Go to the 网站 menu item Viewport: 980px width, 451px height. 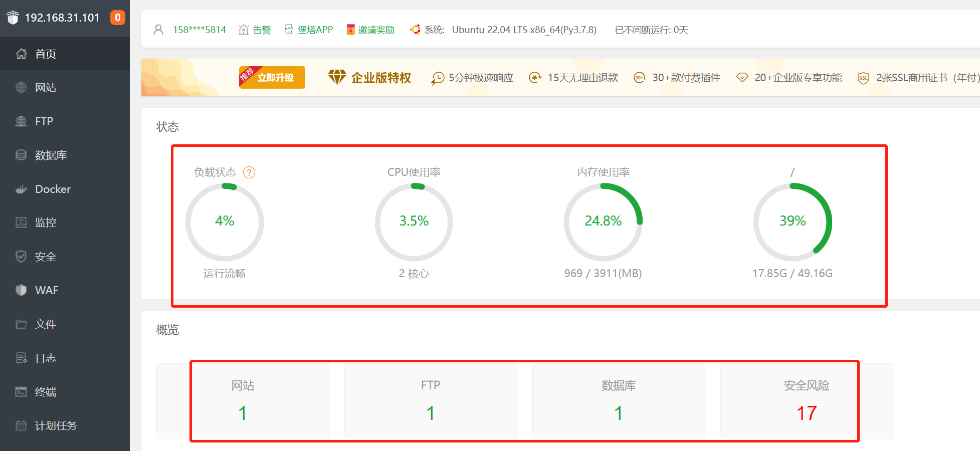65,87
